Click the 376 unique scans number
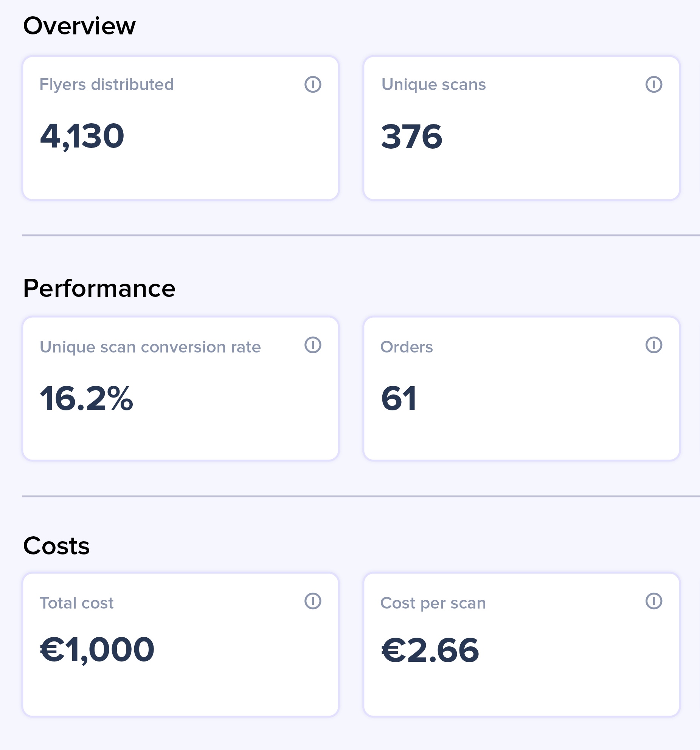 (412, 137)
